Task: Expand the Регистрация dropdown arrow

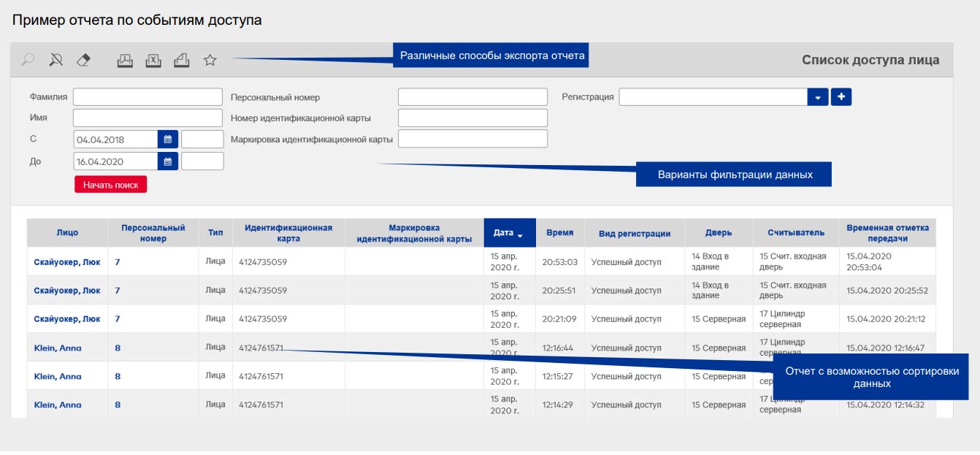Action: [818, 97]
